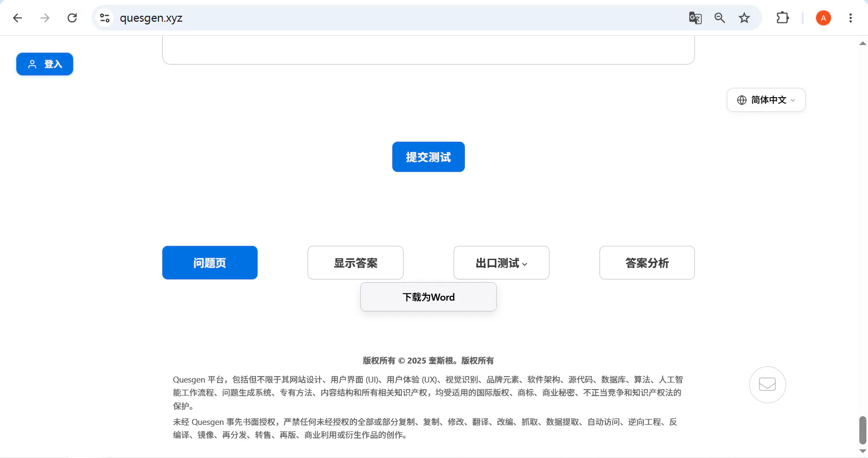
Task: Click the large text area above submit button
Action: [x=429, y=50]
